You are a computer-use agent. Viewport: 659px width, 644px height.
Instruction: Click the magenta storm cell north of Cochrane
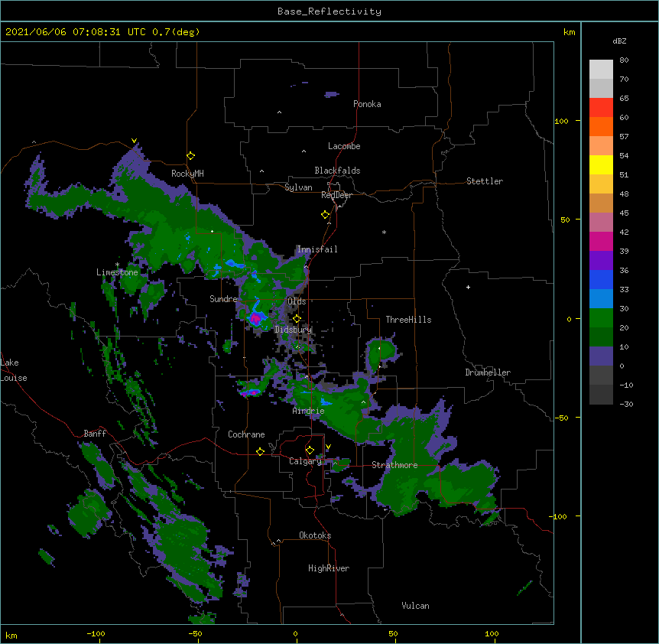point(251,393)
